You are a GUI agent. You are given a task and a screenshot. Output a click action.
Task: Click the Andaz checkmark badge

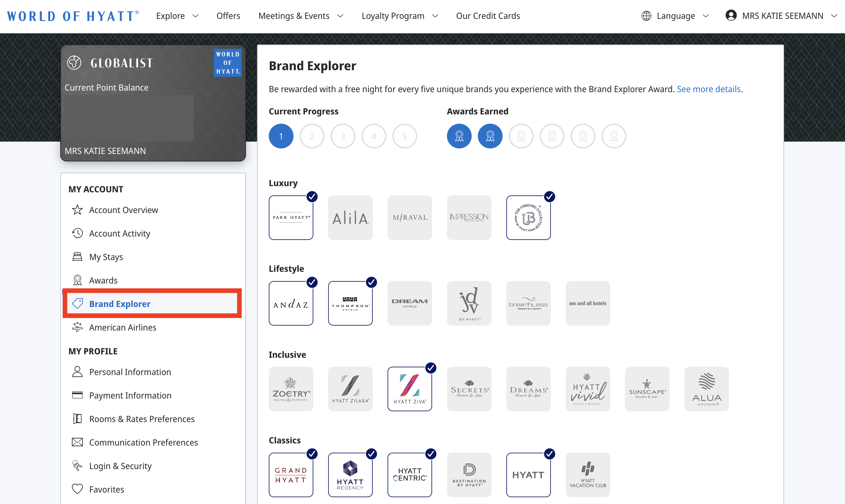click(312, 282)
